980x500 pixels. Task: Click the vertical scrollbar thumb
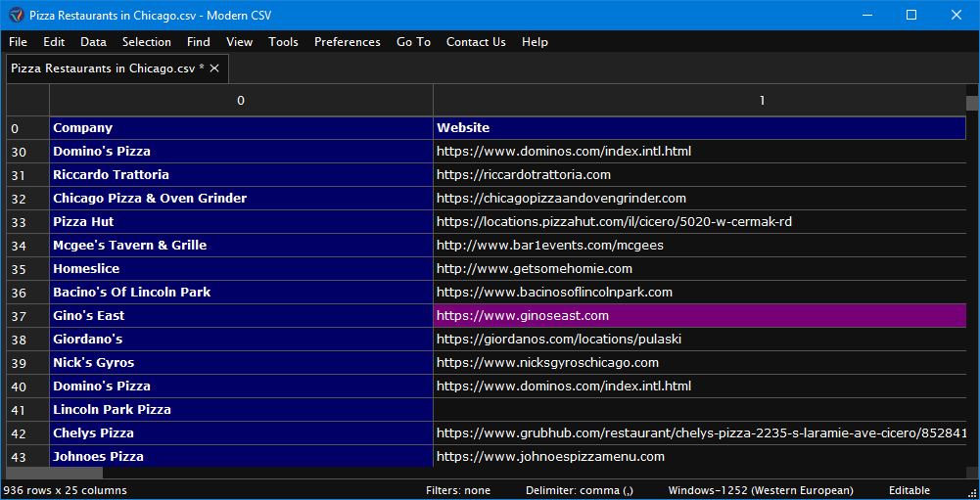tap(972, 103)
